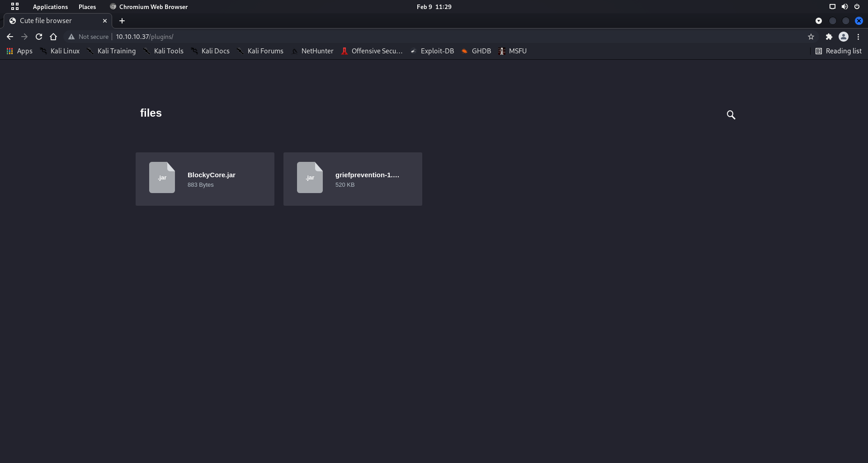
Task: Open the Apps shortcut in bookmarks
Action: pos(19,51)
